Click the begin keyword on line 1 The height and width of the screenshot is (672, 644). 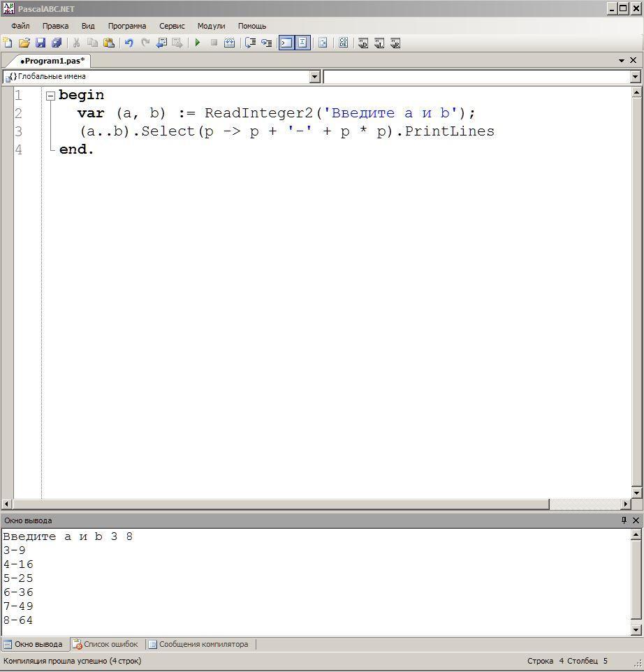pos(82,95)
